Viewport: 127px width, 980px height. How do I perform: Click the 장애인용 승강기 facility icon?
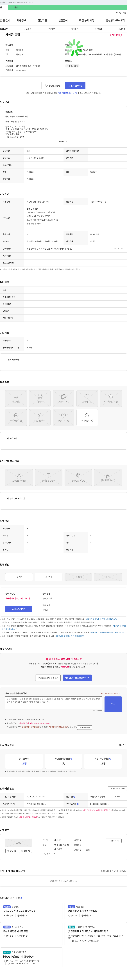pos(49,477)
